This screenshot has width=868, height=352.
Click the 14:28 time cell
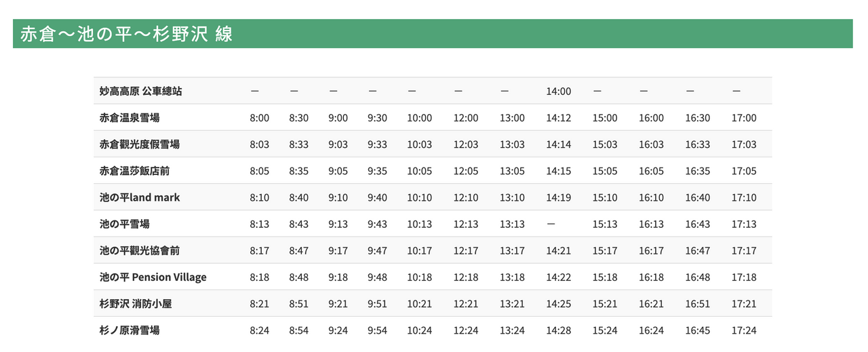point(559,330)
